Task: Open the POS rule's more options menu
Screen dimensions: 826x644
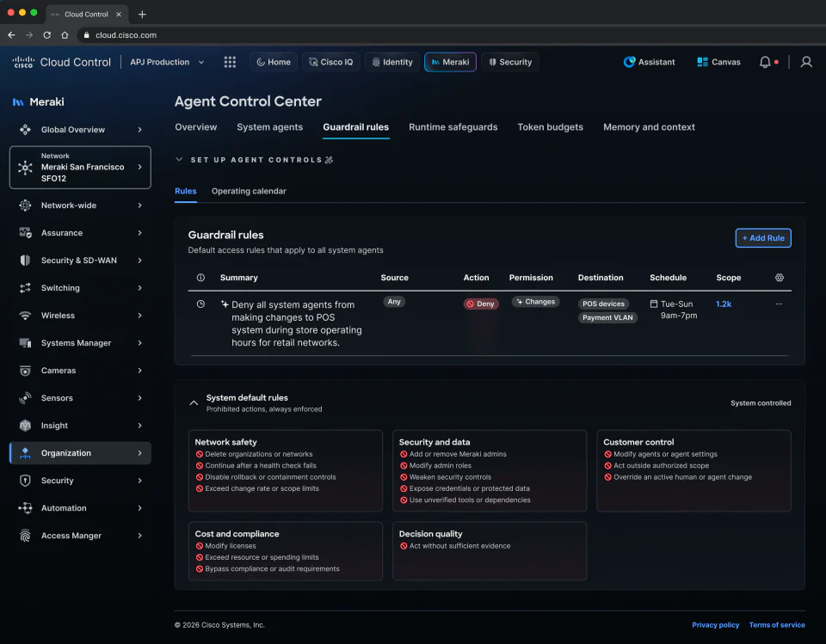Action: coord(779,304)
